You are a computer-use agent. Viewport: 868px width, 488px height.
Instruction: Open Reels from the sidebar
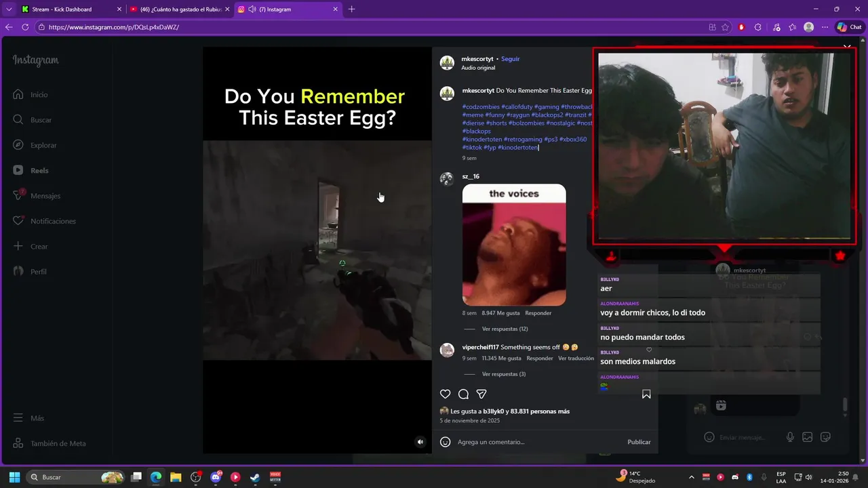tap(31, 171)
